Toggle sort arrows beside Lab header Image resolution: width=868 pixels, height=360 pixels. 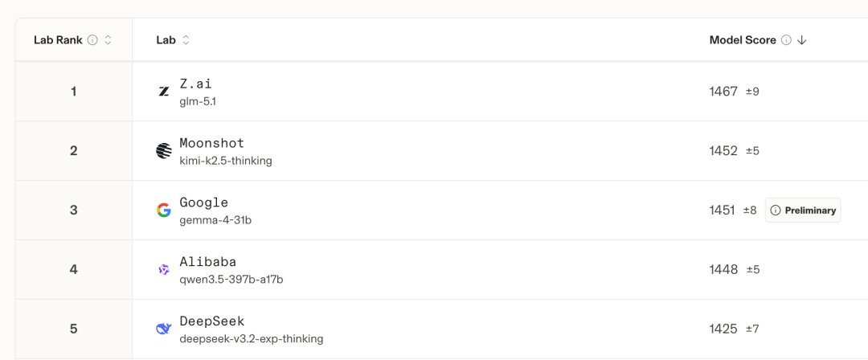[186, 40]
